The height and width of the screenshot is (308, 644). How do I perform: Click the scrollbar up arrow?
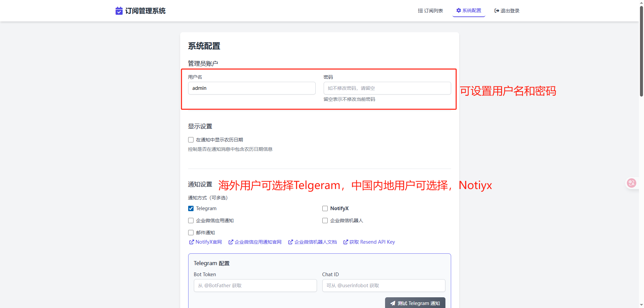641,3
